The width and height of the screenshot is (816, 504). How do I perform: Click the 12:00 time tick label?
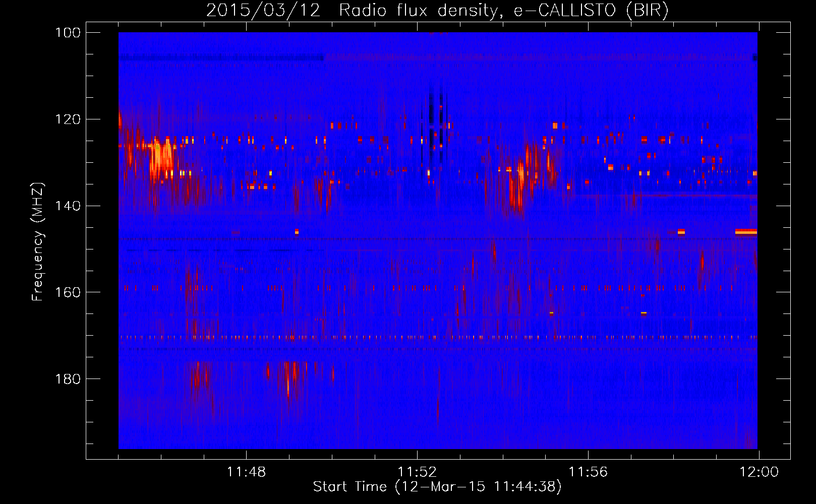tap(759, 472)
